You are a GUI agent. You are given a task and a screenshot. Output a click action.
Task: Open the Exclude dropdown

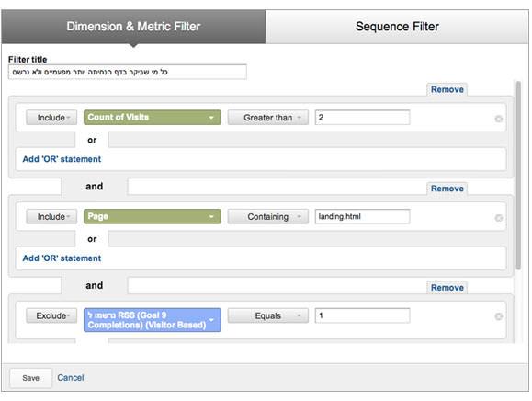51,316
